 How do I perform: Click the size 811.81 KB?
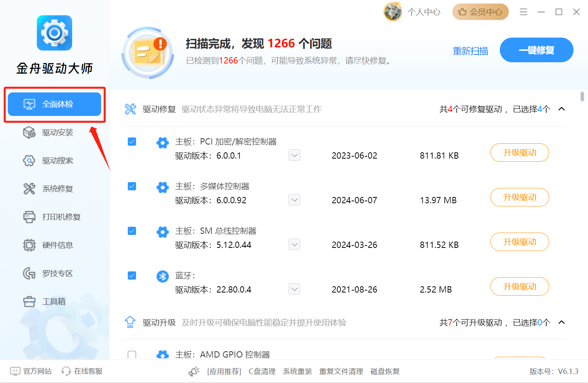439,155
